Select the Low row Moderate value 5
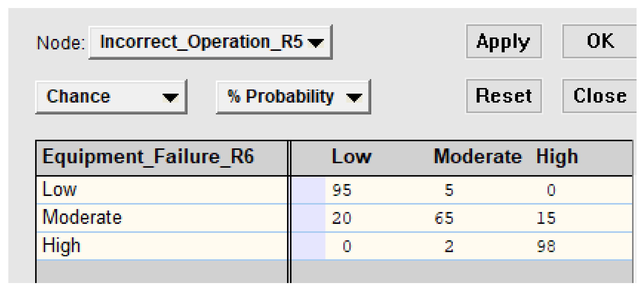 (x=449, y=190)
